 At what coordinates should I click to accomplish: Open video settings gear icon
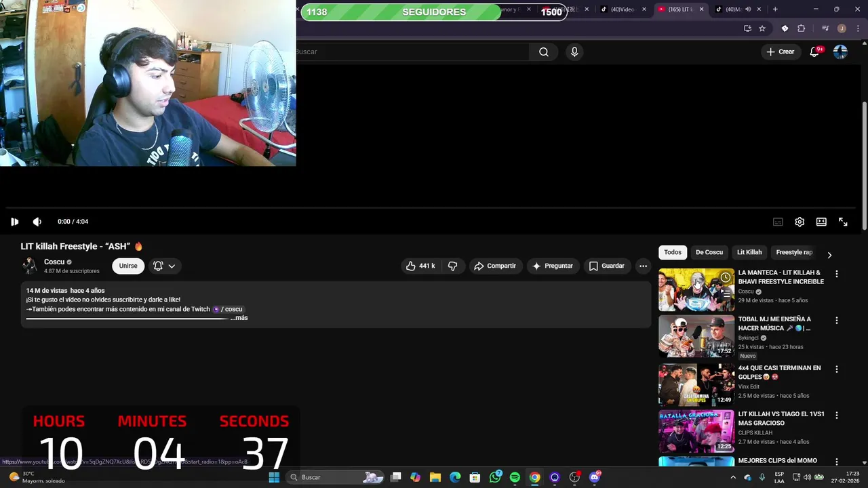pos(800,222)
